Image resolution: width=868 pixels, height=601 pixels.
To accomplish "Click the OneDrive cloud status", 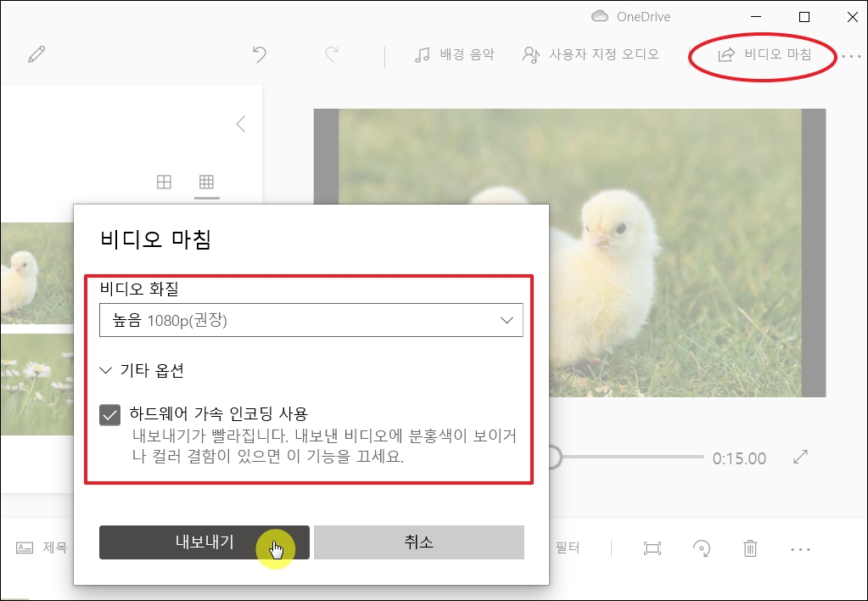I will (x=630, y=17).
